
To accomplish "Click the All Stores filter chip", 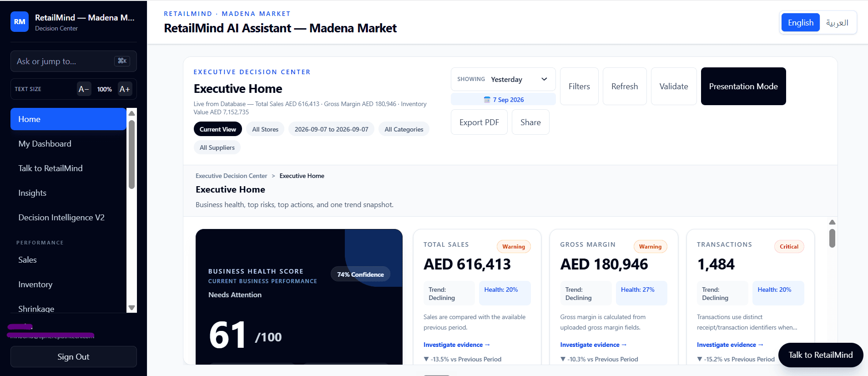I will point(265,129).
